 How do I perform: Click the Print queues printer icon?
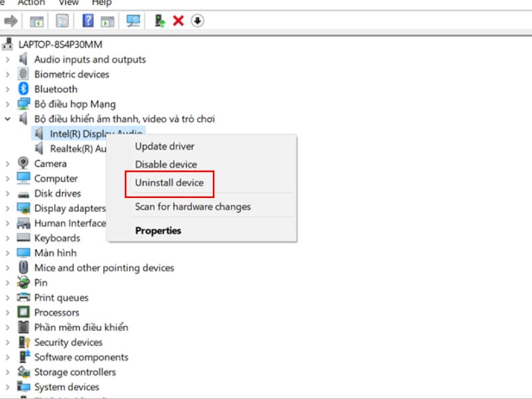[23, 297]
